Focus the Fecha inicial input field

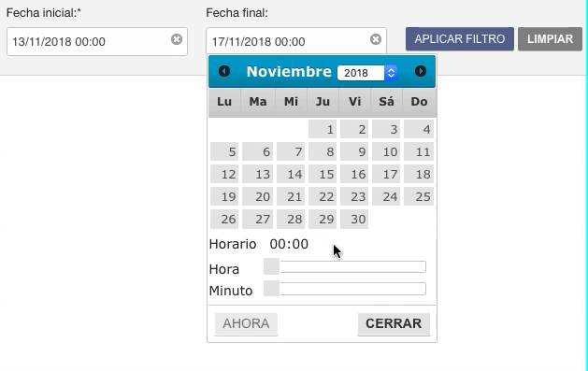coord(97,42)
